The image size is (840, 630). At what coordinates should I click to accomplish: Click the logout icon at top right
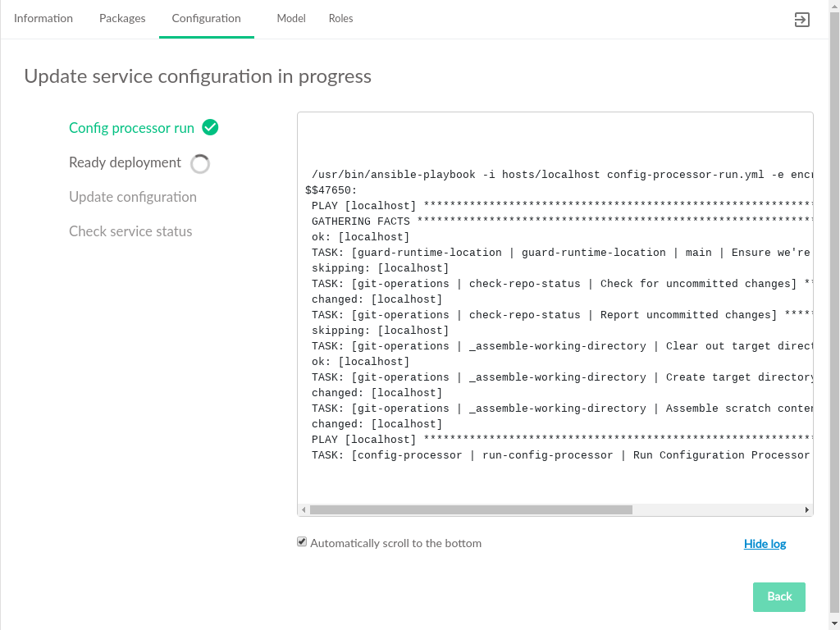tap(801, 20)
